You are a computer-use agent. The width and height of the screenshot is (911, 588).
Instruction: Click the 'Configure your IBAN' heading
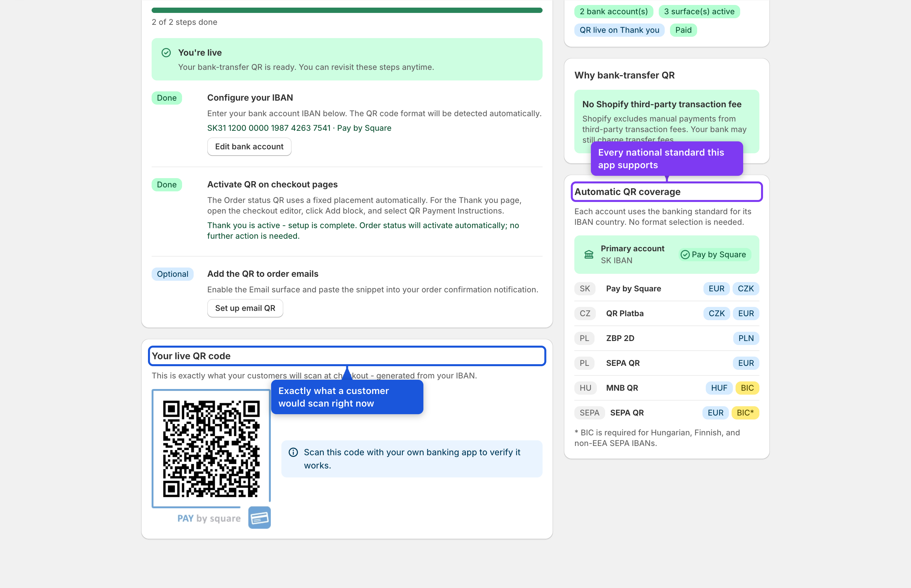(250, 98)
